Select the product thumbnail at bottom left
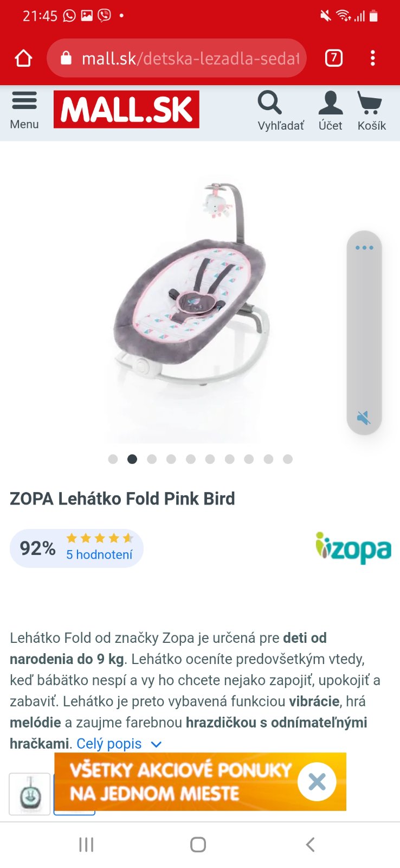Screen dimensions: 400x868 point(30,794)
